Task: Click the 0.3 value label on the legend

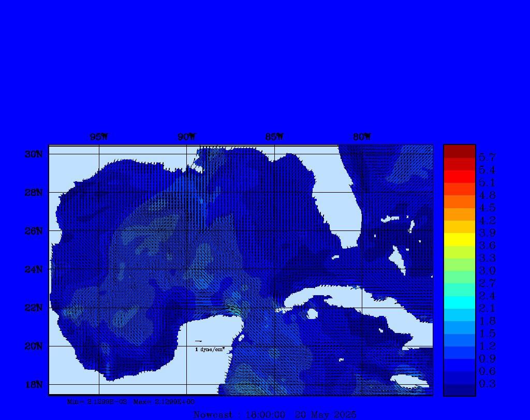Action: pos(487,384)
